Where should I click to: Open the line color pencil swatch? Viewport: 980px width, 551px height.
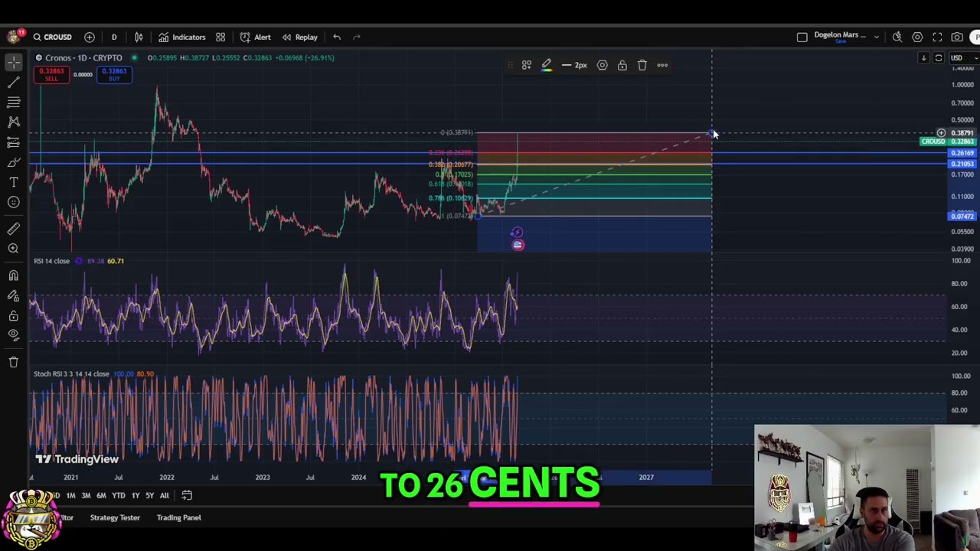(x=547, y=65)
